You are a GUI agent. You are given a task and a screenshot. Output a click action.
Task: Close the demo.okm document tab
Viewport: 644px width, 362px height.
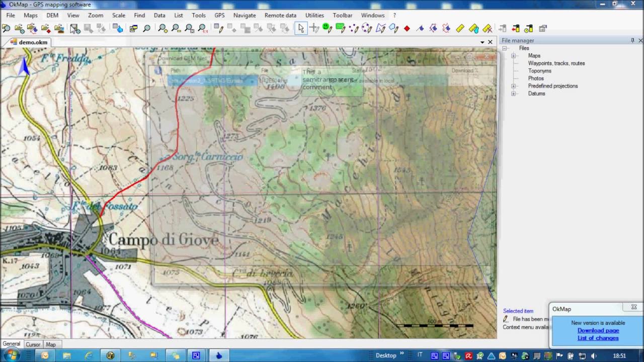coord(491,42)
